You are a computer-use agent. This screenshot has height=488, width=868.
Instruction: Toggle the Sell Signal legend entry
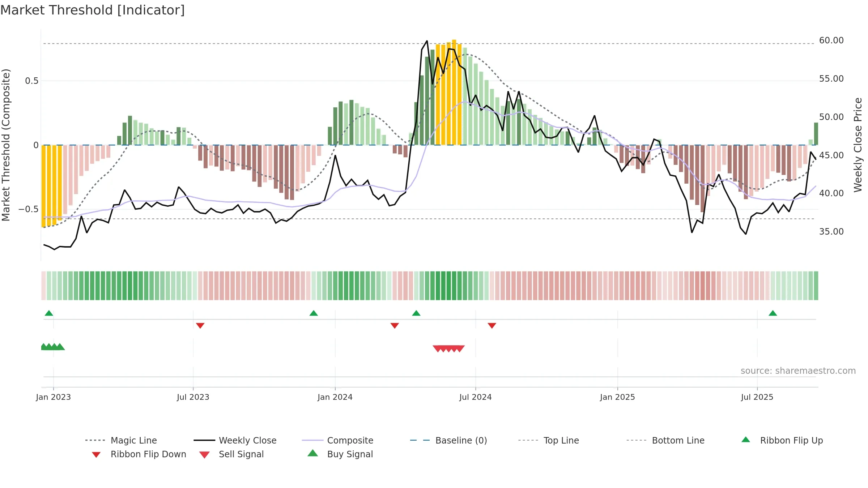[231, 454]
